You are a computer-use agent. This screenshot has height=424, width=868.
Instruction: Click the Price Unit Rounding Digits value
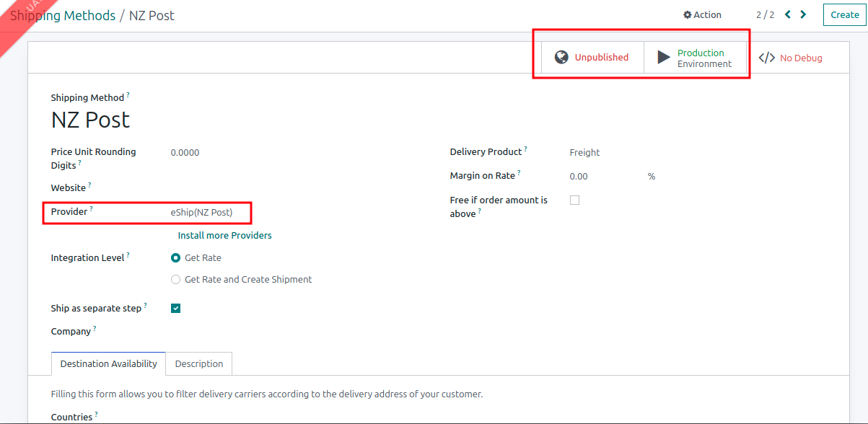[185, 152]
